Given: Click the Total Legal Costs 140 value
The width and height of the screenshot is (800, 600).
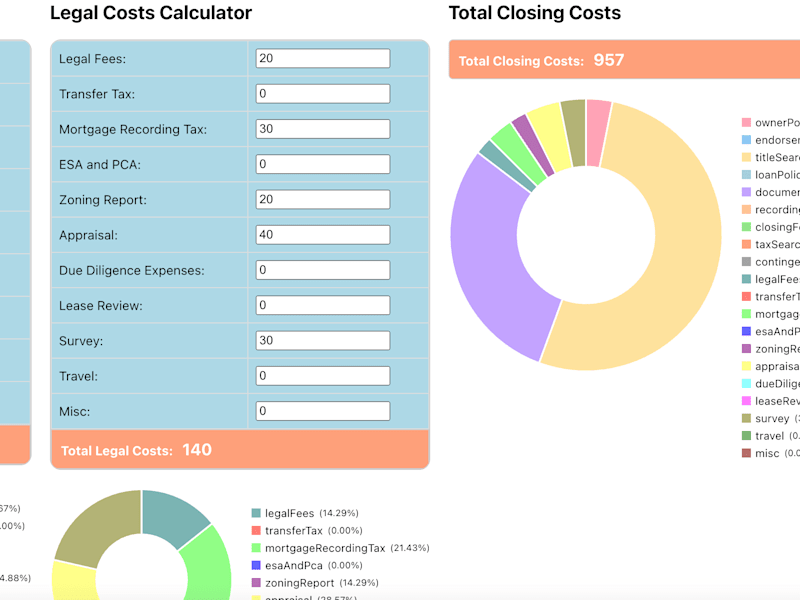Looking at the screenshot, I should (x=197, y=449).
